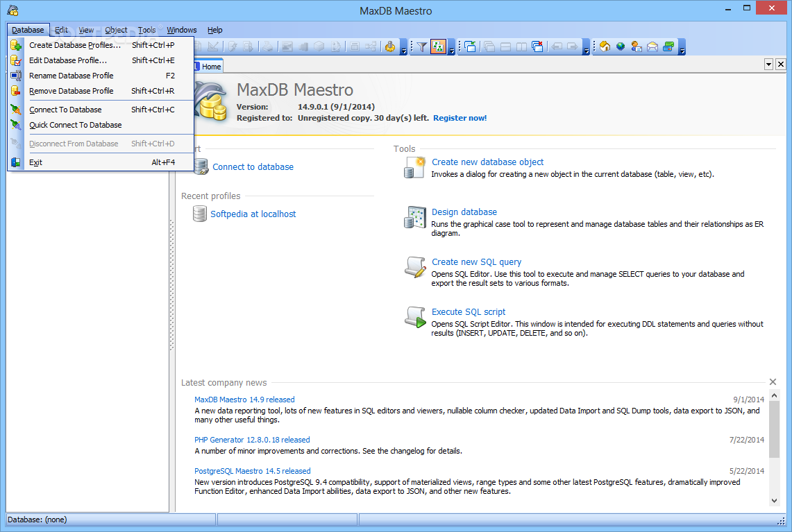The height and width of the screenshot is (532, 792).
Task: Expand overflow arrow after the joystick icon
Action: (x=403, y=47)
